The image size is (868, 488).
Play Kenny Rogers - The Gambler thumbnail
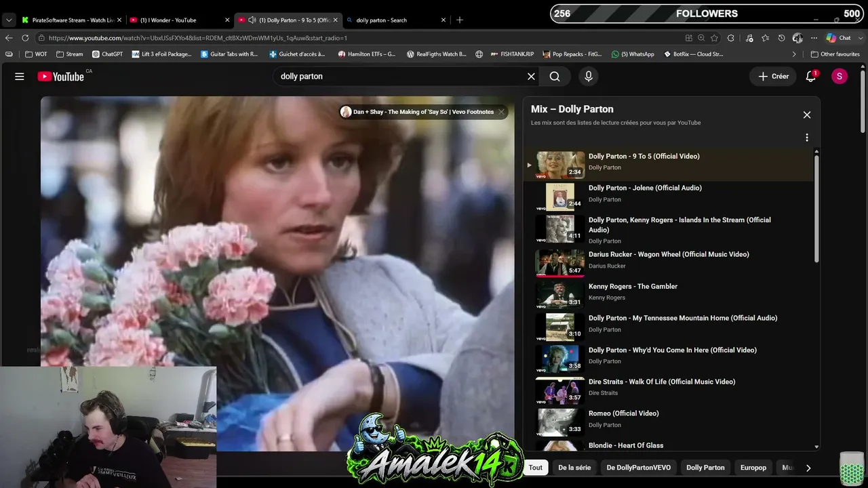(560, 294)
